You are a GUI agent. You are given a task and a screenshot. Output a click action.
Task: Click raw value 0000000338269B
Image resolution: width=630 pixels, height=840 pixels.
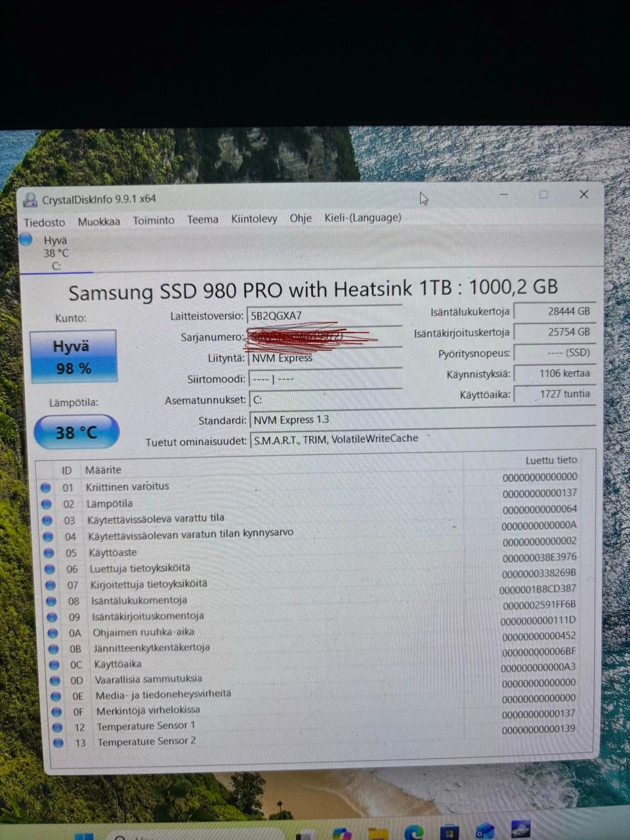coord(539,573)
